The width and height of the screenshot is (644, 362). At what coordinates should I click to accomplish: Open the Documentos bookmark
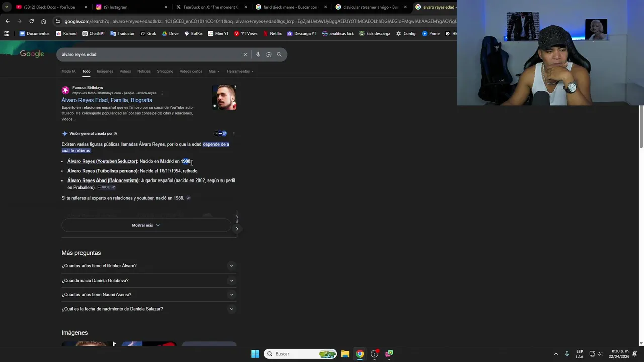(34, 34)
